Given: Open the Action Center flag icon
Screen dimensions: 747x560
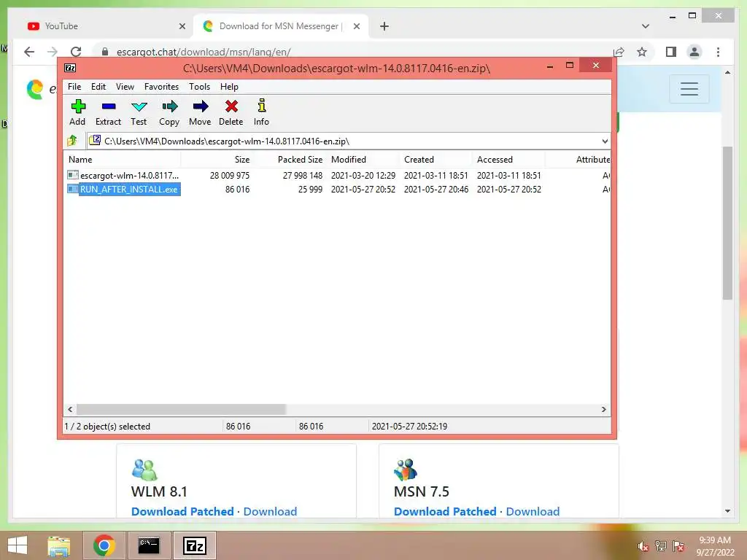Looking at the screenshot, I should [x=678, y=546].
